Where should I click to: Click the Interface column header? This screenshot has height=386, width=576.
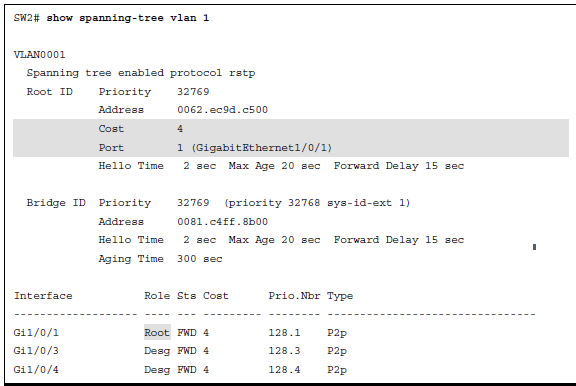point(43,296)
